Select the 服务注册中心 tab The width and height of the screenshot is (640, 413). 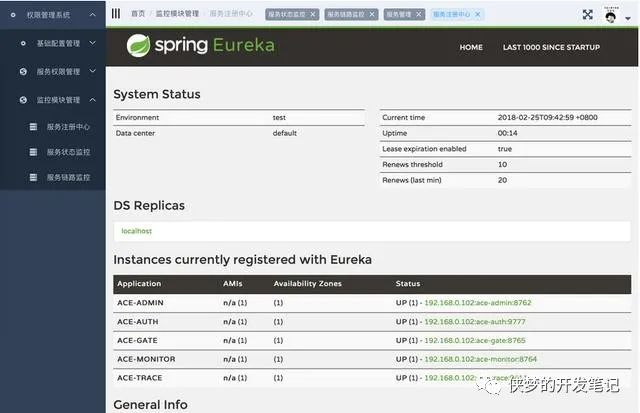coord(451,14)
